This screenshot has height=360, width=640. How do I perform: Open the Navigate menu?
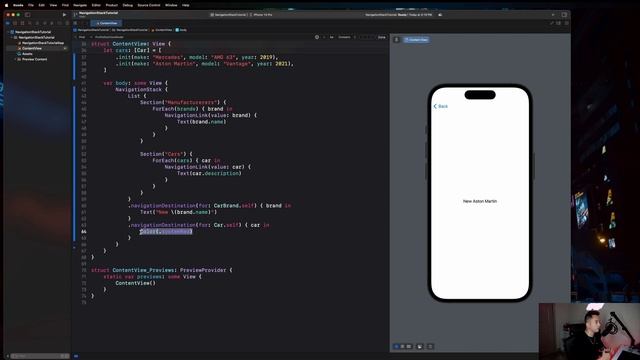click(x=80, y=5)
